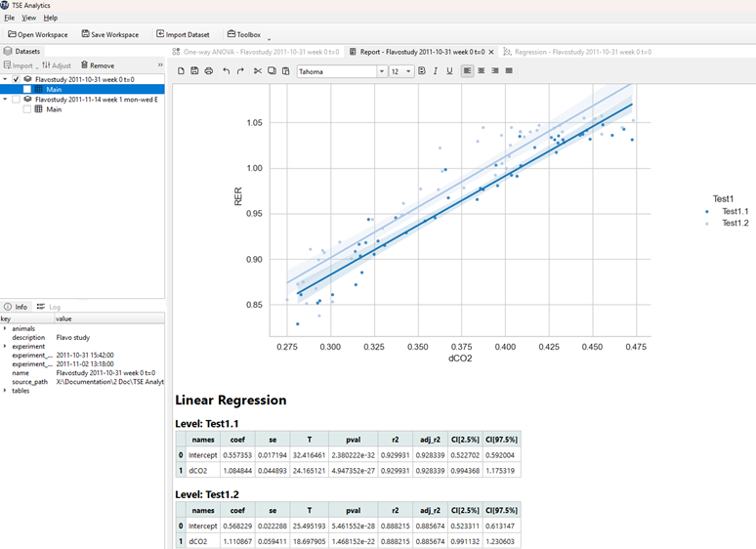This screenshot has width=756, height=549.
Task: Click the Cut scissors icon
Action: pyautogui.click(x=258, y=71)
